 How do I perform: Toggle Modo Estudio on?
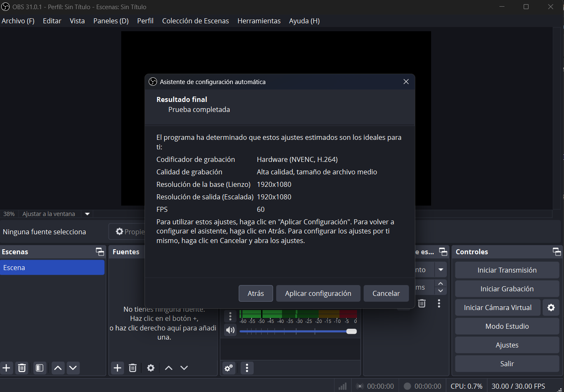(507, 326)
